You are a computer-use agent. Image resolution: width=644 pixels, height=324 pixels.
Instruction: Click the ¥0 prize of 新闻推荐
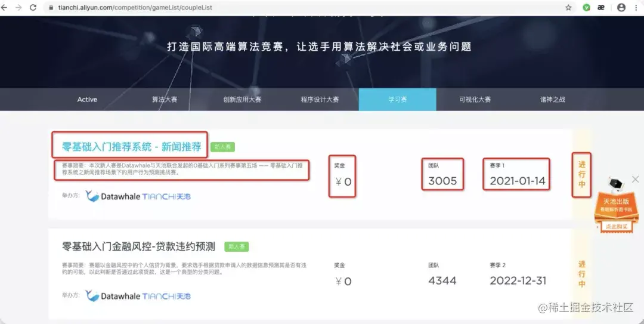click(x=343, y=182)
